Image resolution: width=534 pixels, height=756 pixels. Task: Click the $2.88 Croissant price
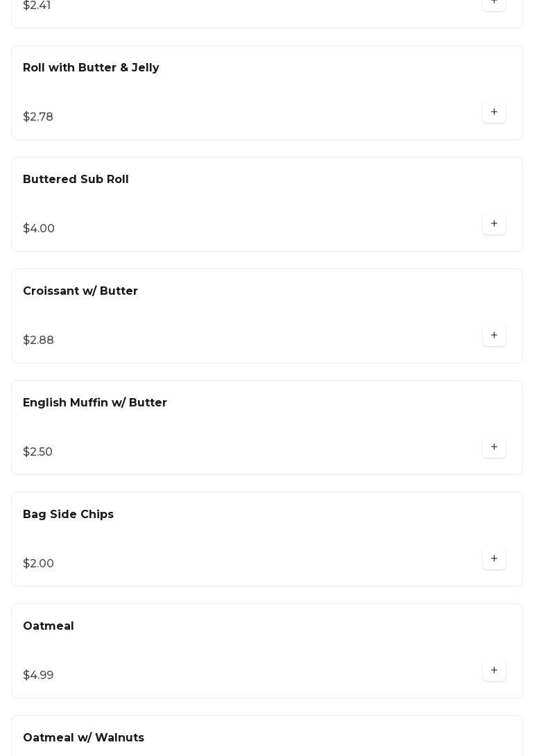click(x=39, y=340)
